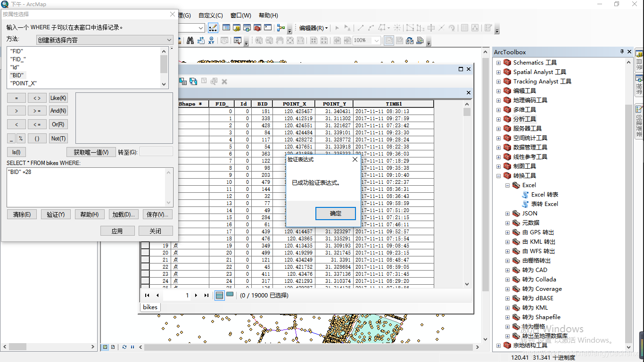Pause map drawing icon

(x=132, y=347)
